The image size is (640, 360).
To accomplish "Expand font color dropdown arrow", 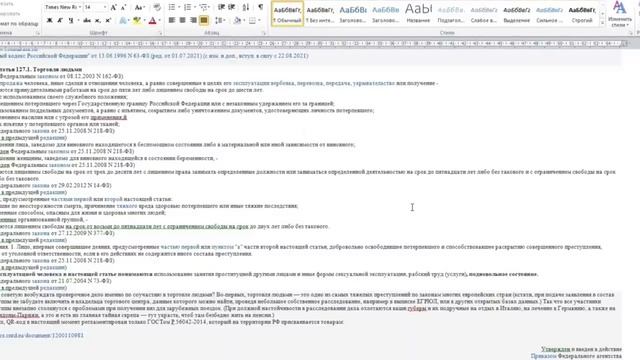I will click(160, 20).
